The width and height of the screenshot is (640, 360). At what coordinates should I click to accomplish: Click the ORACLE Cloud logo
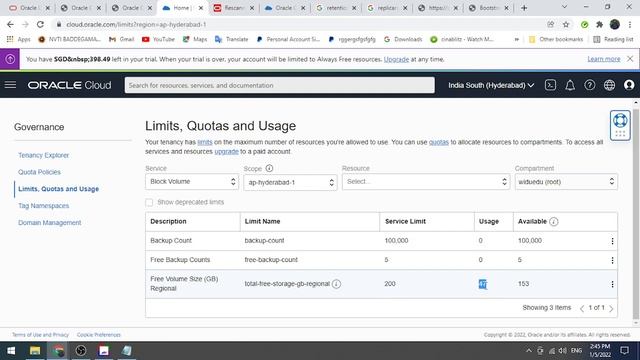(69, 85)
